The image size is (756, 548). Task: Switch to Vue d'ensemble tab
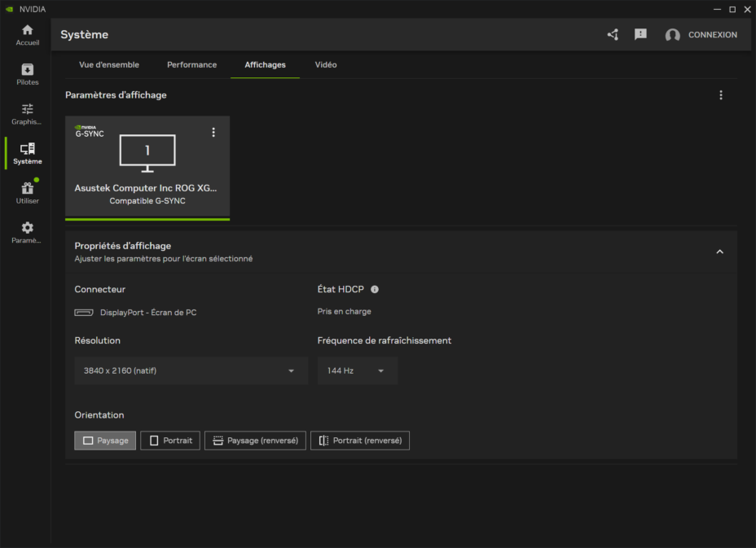pyautogui.click(x=109, y=64)
